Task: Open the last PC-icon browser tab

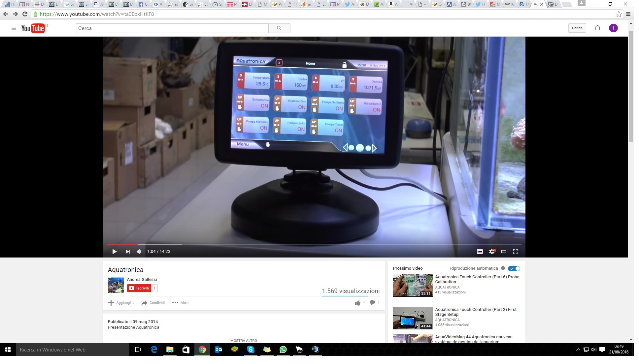Action: click(x=553, y=4)
